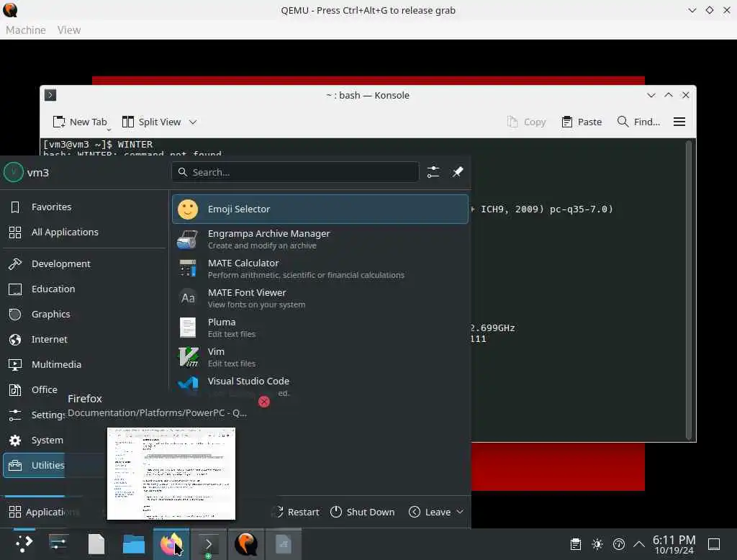Open the Konsole hamburger menu
This screenshot has height=560, width=737.
(x=679, y=122)
